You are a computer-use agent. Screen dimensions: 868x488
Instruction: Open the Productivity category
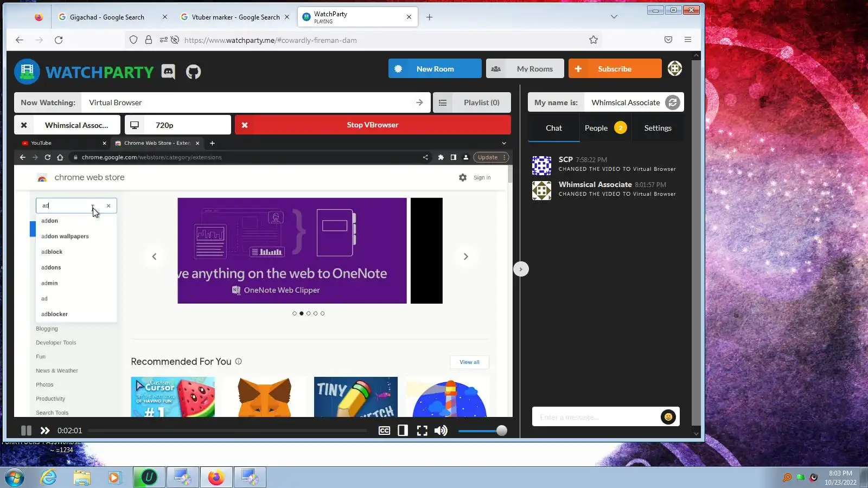pos(50,399)
